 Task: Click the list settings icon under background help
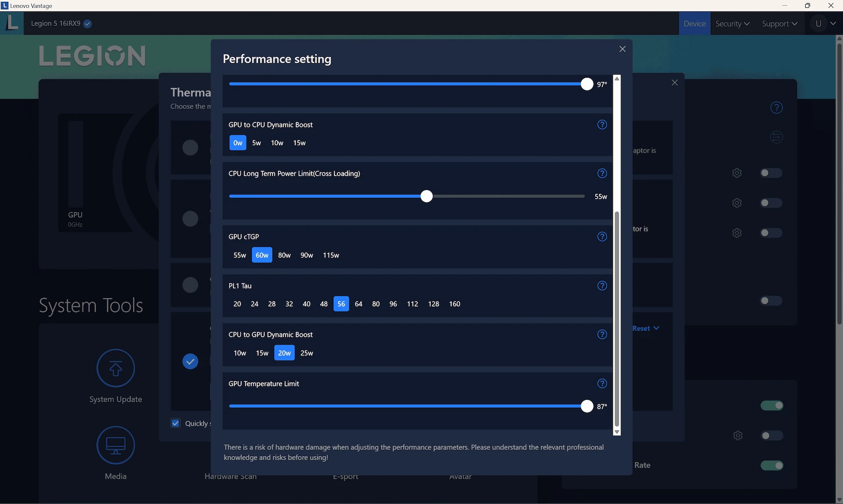(x=776, y=137)
